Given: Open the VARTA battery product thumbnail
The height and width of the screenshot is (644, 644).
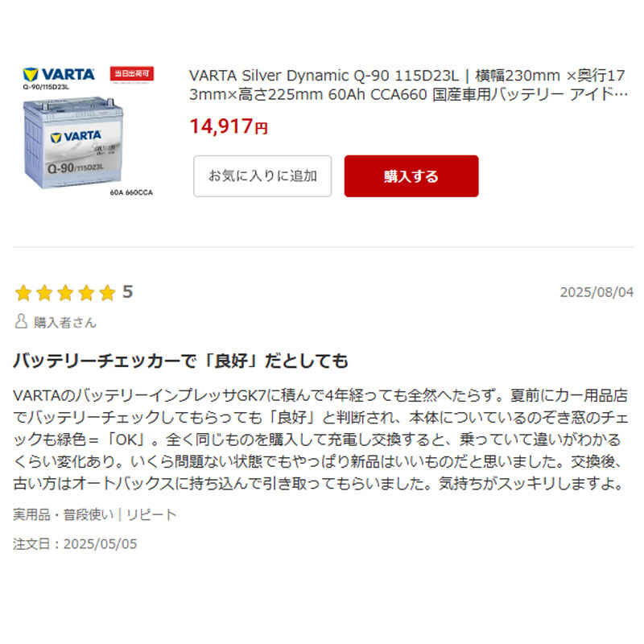Looking at the screenshot, I should pos(89,133).
